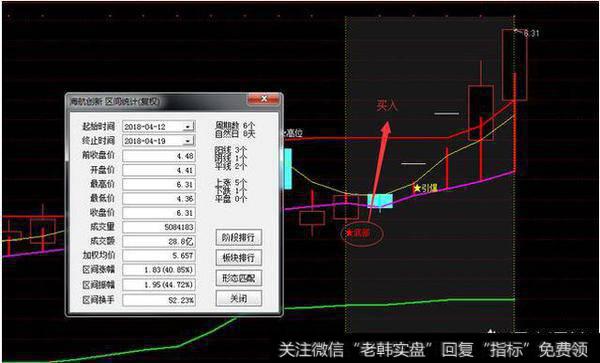Close the 区间统计 dialog with the X
The height and width of the screenshot is (363, 600).
(x=264, y=99)
